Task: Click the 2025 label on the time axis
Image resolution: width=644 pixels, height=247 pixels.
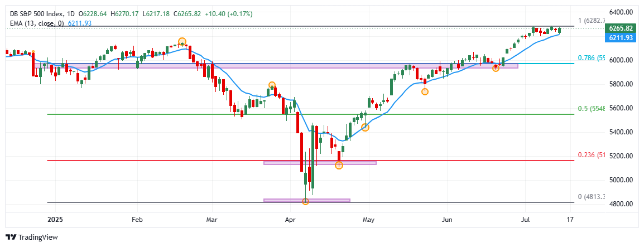Action: pyautogui.click(x=55, y=220)
